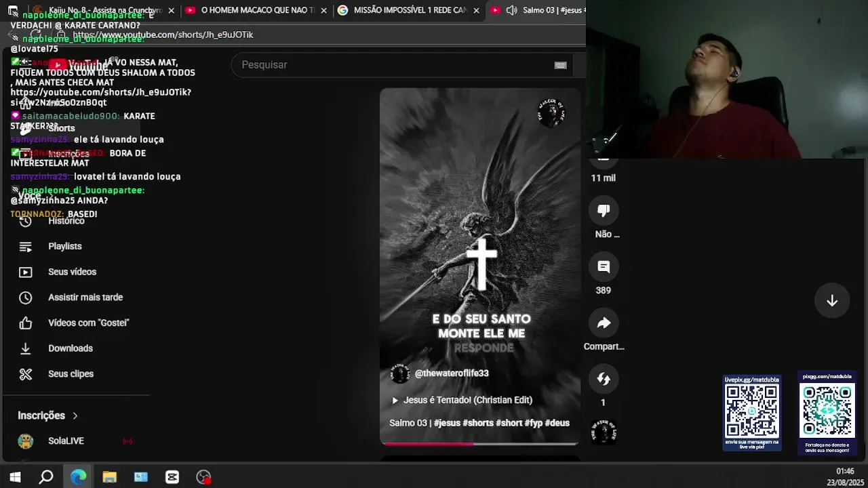Click the browser address bar URL

pos(163,35)
